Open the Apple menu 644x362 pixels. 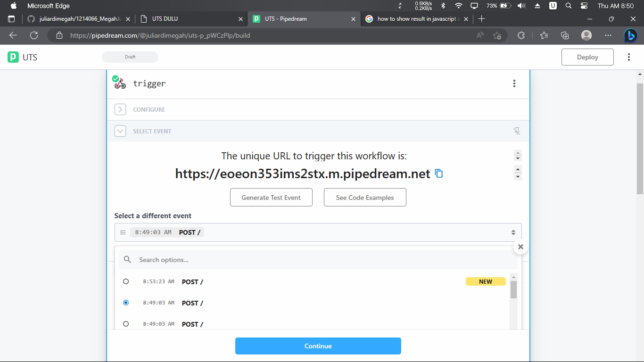(x=13, y=6)
